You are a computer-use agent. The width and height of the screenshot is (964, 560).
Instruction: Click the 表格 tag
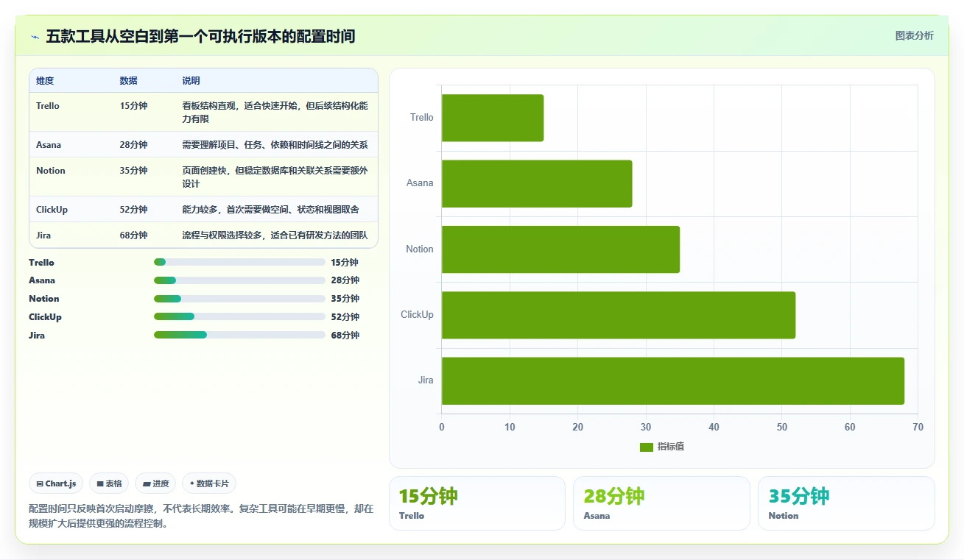(x=109, y=483)
